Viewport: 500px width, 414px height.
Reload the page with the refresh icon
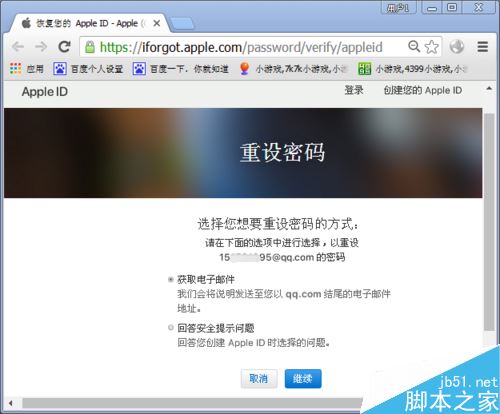(x=64, y=47)
